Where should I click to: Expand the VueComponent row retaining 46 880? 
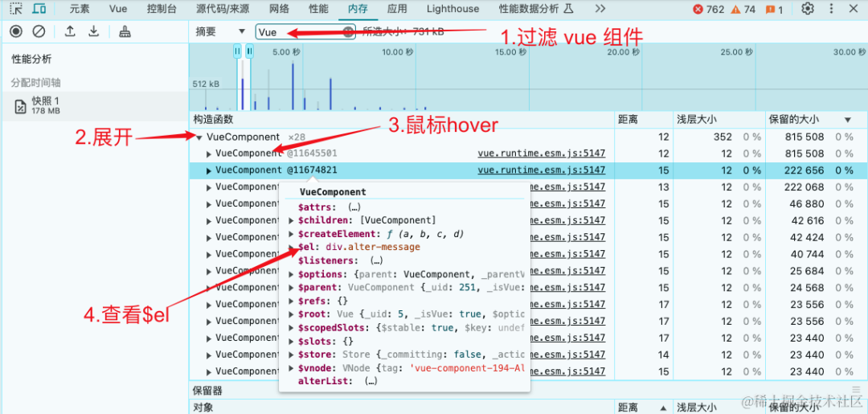click(209, 204)
